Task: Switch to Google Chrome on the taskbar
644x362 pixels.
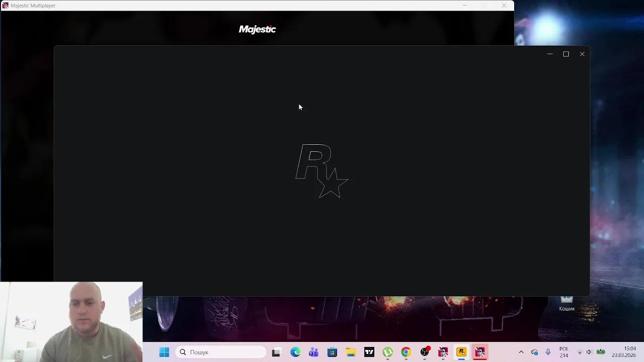Action: [406, 352]
